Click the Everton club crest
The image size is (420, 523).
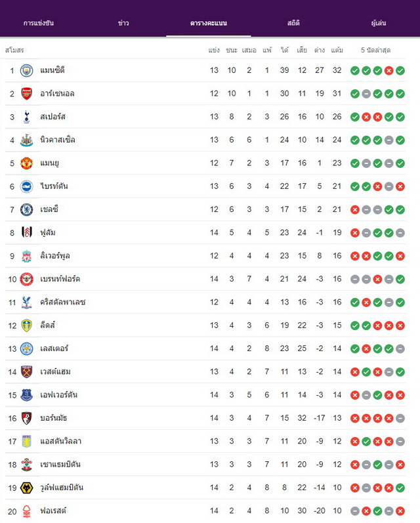tap(27, 395)
